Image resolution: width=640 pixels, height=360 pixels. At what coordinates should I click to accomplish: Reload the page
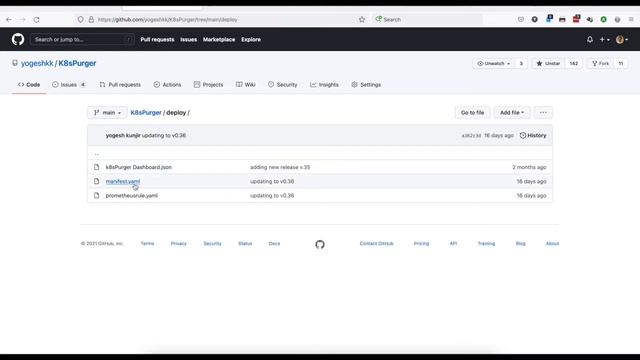click(36, 20)
